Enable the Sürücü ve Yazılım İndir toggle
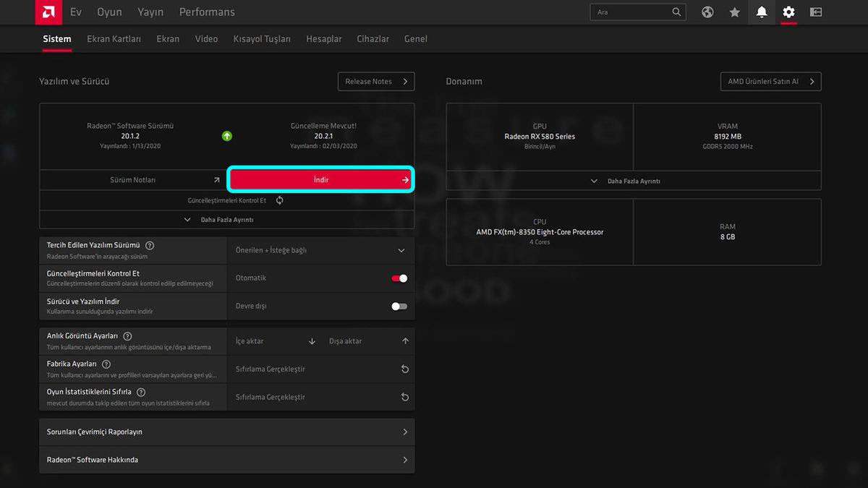This screenshot has width=868, height=488. pyautogui.click(x=399, y=306)
